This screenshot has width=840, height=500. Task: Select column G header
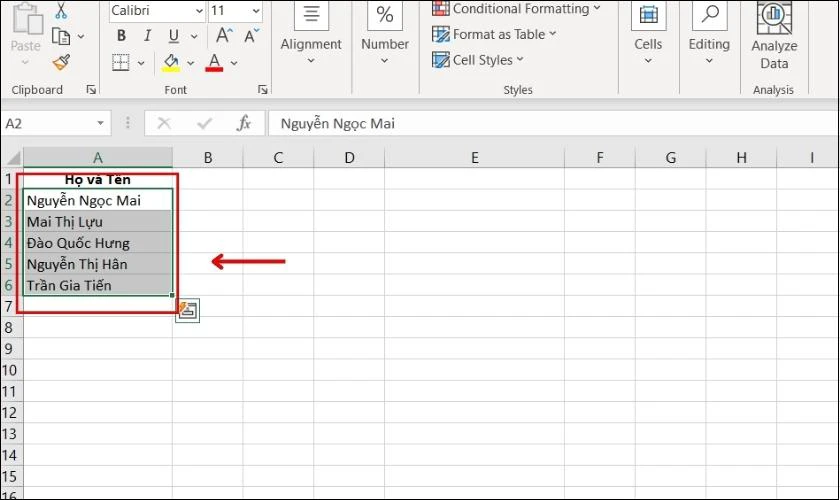click(x=671, y=158)
